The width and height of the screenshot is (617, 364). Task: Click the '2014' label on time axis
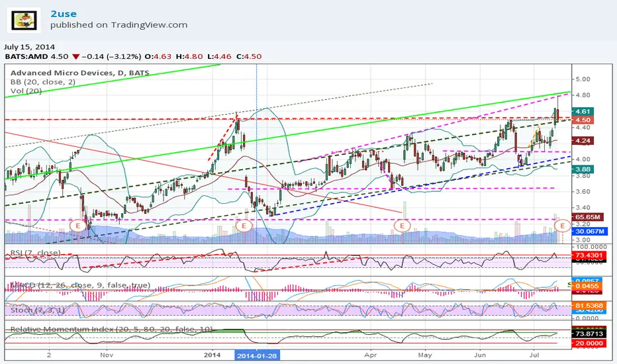coord(213,355)
